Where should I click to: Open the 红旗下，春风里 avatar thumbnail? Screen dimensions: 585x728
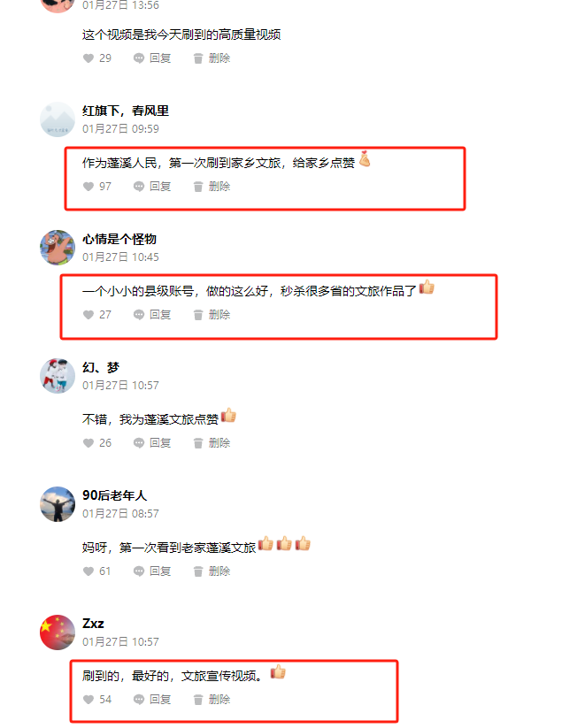pyautogui.click(x=58, y=119)
